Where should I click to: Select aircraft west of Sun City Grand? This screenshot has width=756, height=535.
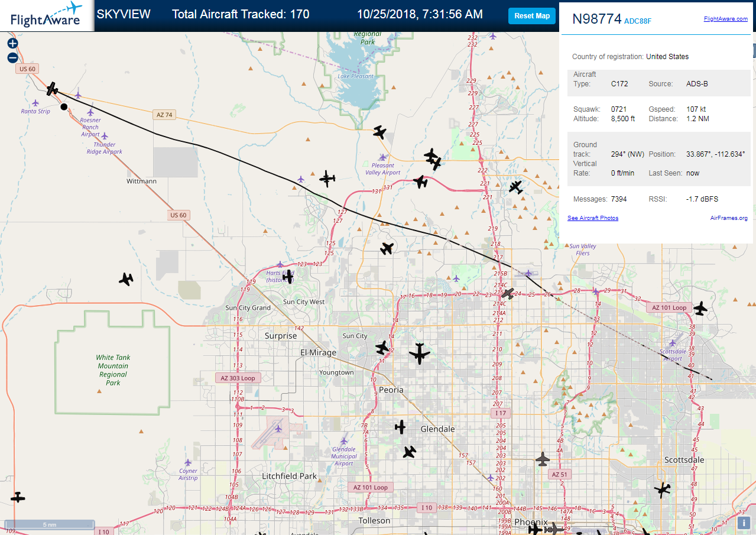(x=126, y=279)
